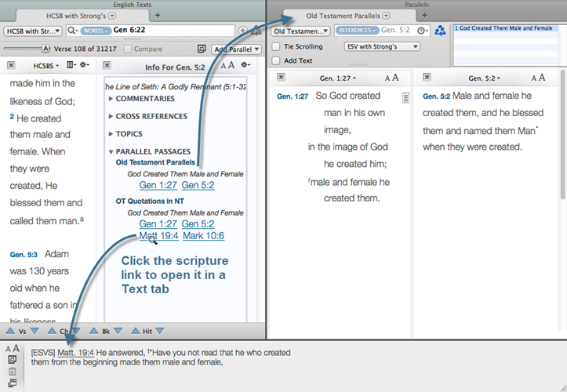Click the previous book up arrow

93,331
